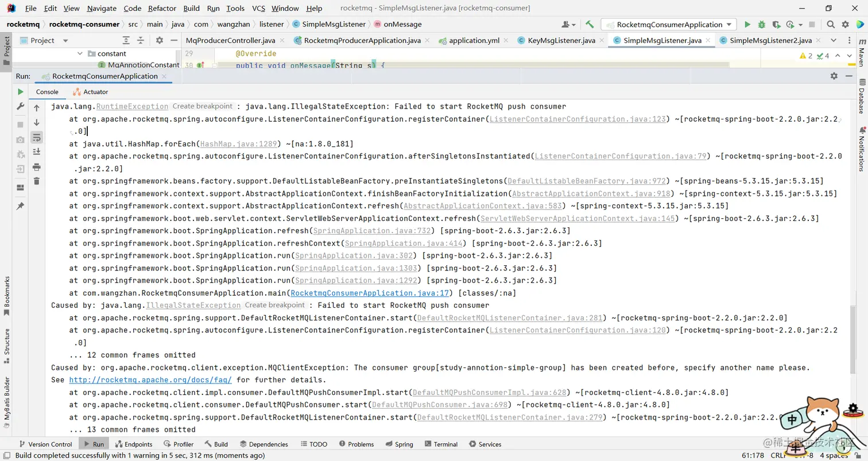Toggle soft-wrap in the console
Screen dimensions: 868x461
(x=37, y=137)
